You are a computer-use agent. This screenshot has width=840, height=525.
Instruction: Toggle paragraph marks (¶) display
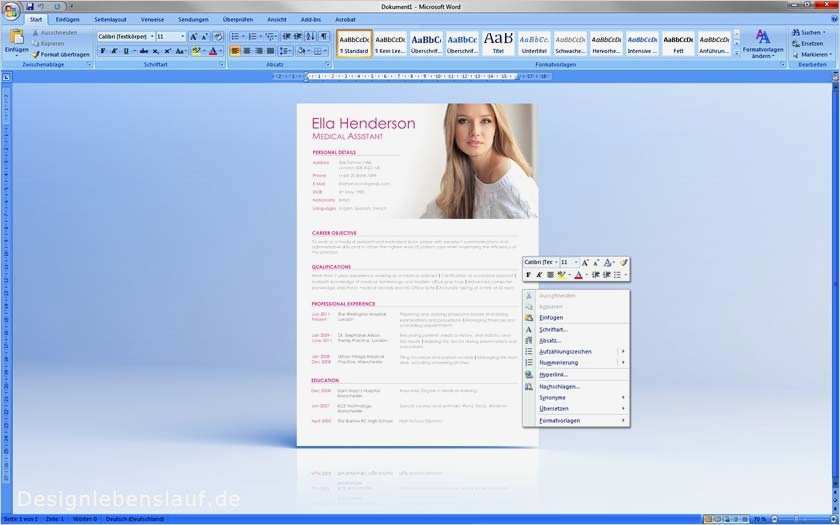coord(324,36)
